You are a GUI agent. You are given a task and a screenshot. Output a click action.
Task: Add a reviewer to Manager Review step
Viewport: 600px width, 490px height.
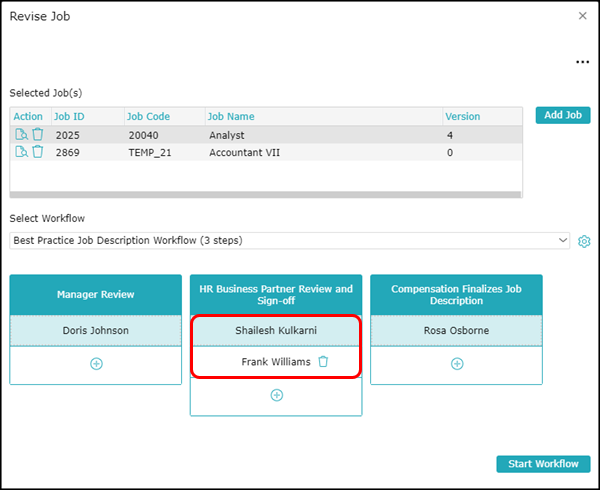point(96,364)
